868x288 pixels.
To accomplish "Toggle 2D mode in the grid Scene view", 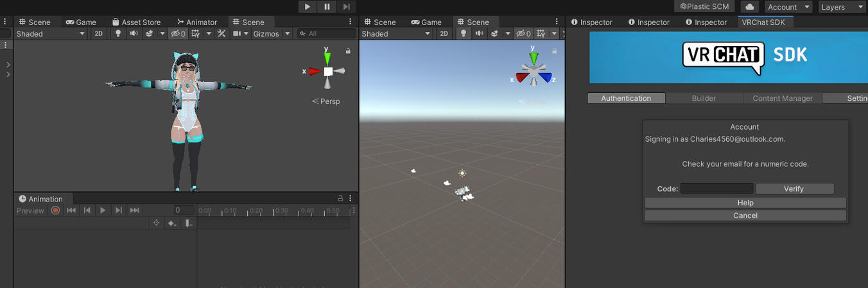I will 444,33.
